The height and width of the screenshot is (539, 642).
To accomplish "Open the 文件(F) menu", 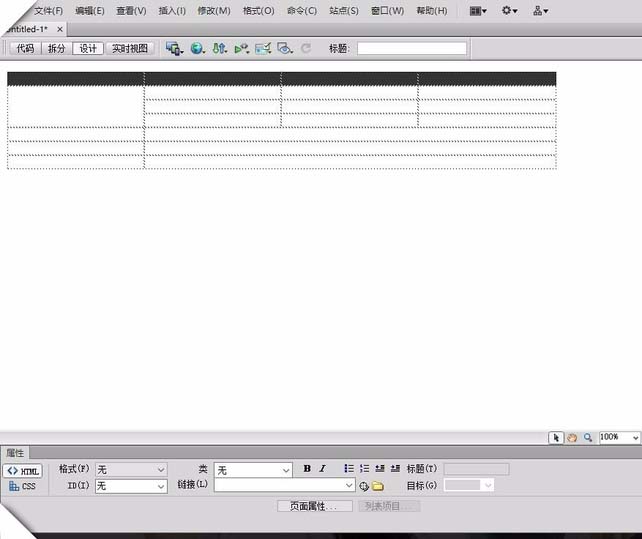I will [x=49, y=11].
